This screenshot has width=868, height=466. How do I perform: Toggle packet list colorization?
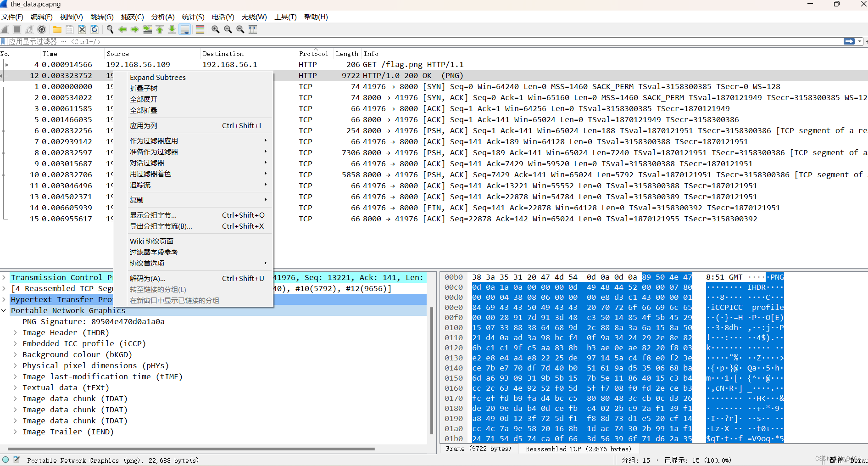[x=200, y=29]
